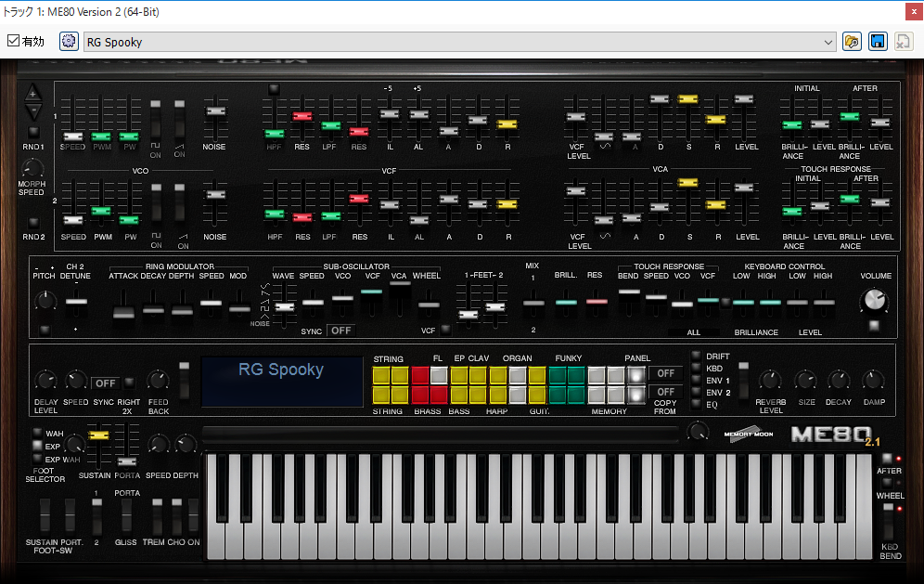Toggle the RND2 randomize button
Viewport: 924px width, 584px height.
[x=33, y=223]
